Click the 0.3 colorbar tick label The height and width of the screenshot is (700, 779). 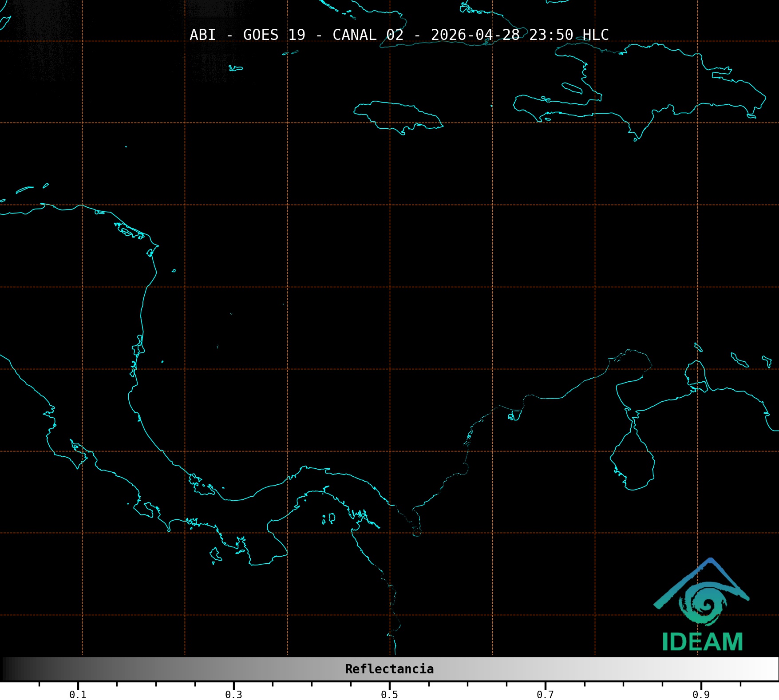tap(233, 695)
